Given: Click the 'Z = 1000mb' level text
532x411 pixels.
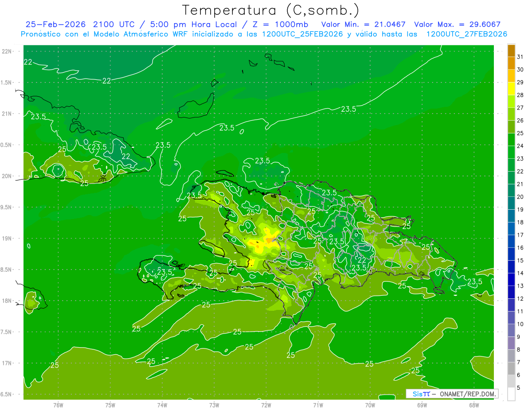Looking at the screenshot, I should coord(281,24).
